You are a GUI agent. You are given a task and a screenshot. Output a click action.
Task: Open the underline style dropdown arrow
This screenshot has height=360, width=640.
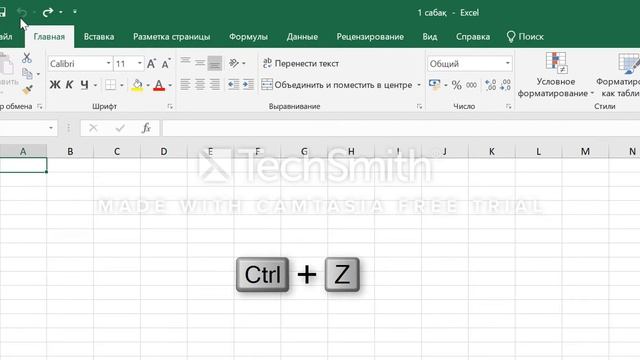click(x=96, y=85)
